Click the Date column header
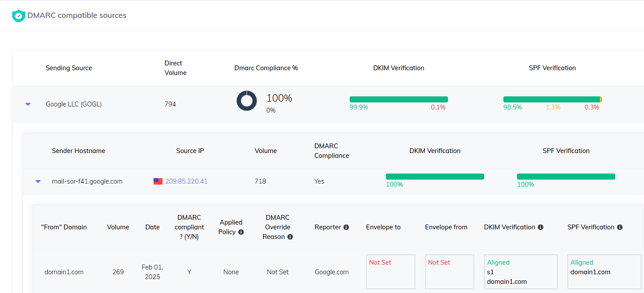The image size is (644, 293). [x=152, y=227]
